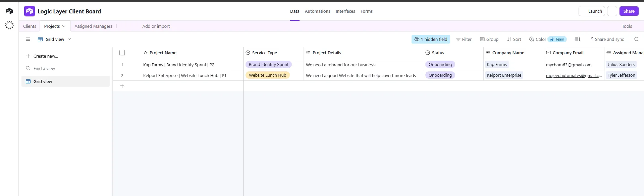Click the Brand Identity Sprint tag
The width and height of the screenshot is (644, 196).
269,64
